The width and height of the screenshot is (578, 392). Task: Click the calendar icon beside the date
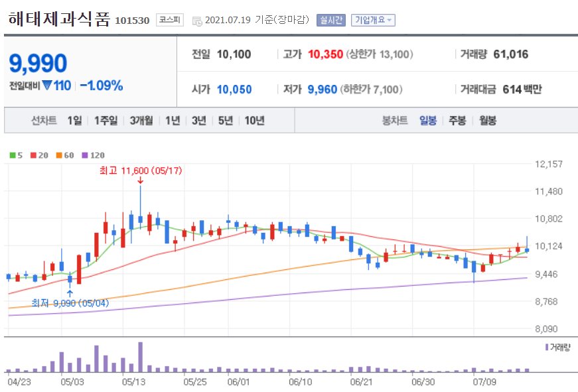click(197, 21)
